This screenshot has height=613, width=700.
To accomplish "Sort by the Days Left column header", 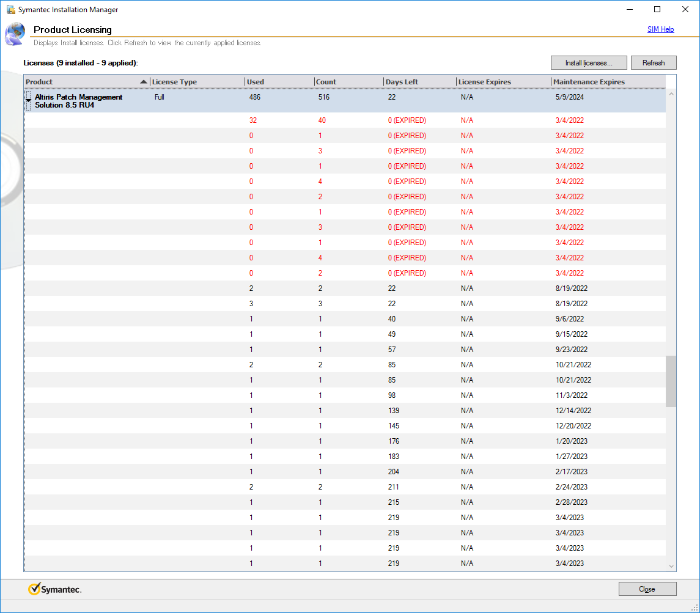I will tap(419, 82).
